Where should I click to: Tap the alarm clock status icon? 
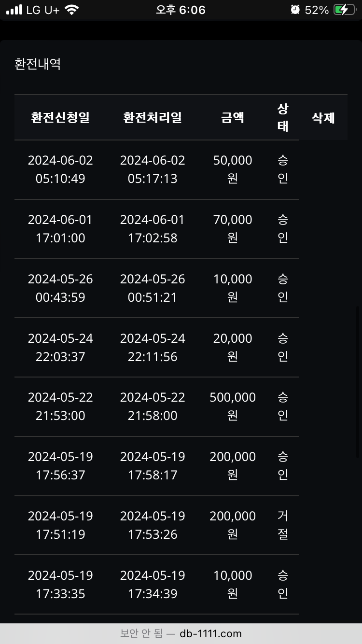(x=295, y=10)
